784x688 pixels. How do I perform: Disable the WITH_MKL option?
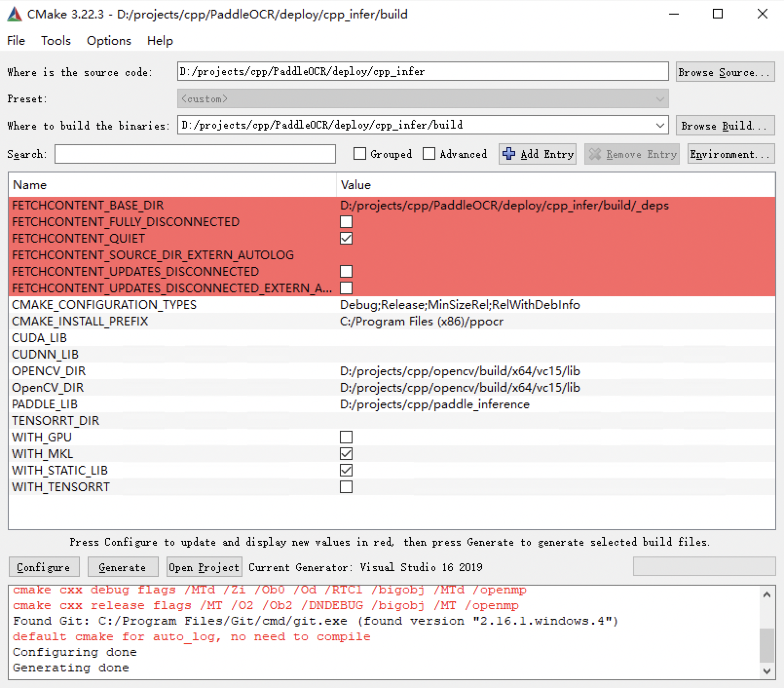tap(346, 454)
